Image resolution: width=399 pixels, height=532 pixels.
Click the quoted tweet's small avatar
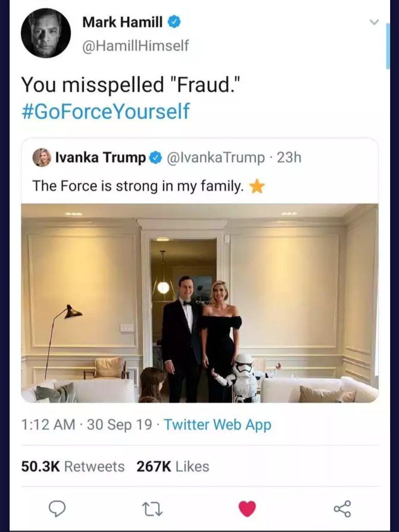tap(42, 157)
